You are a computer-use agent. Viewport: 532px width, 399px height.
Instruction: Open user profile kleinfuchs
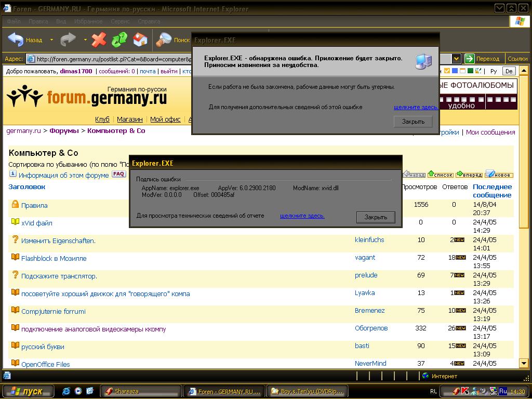point(369,240)
